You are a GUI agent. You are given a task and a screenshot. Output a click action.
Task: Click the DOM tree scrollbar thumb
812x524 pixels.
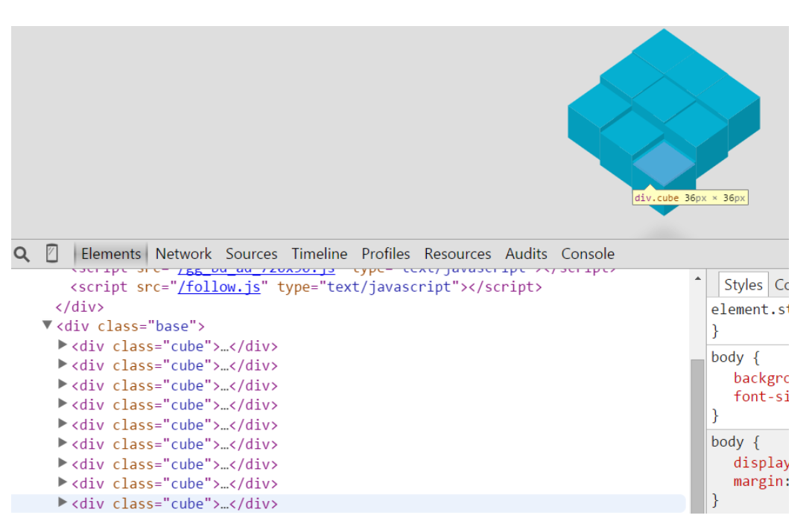[x=697, y=435]
